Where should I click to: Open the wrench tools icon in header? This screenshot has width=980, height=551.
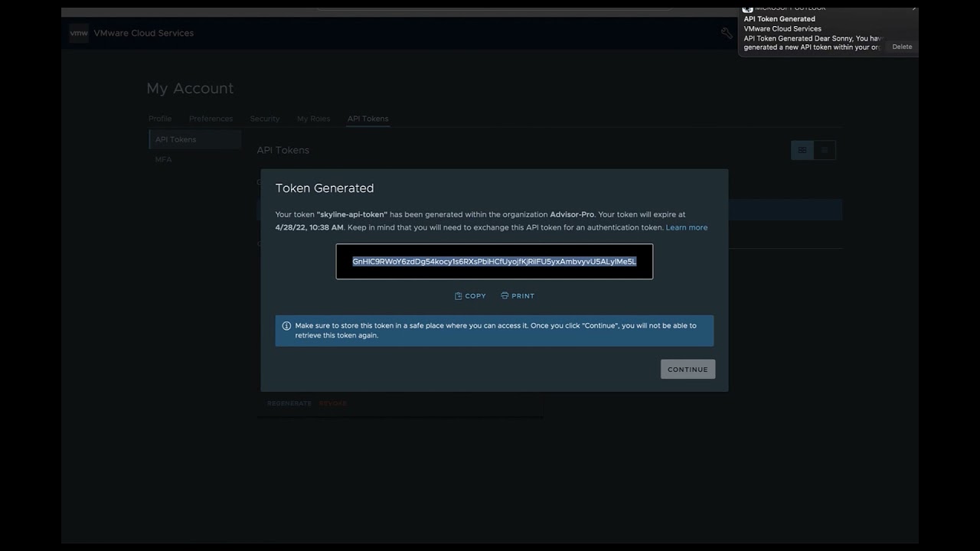(x=727, y=33)
